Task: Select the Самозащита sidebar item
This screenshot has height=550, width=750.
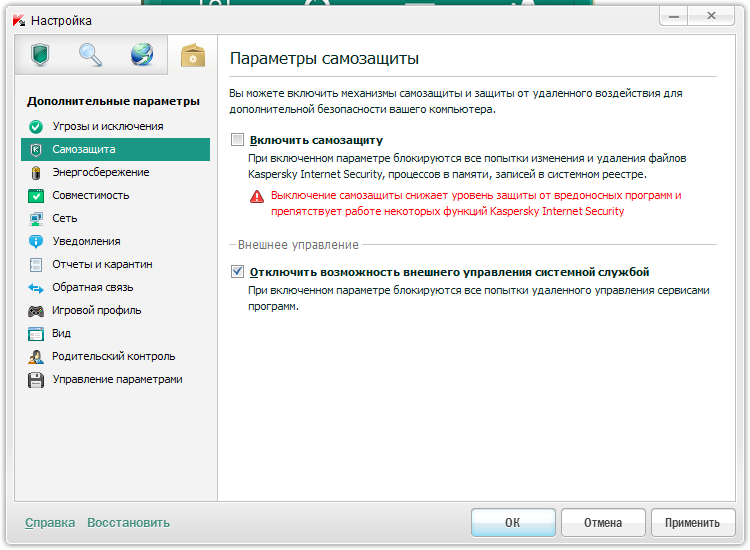Action: coord(115,150)
